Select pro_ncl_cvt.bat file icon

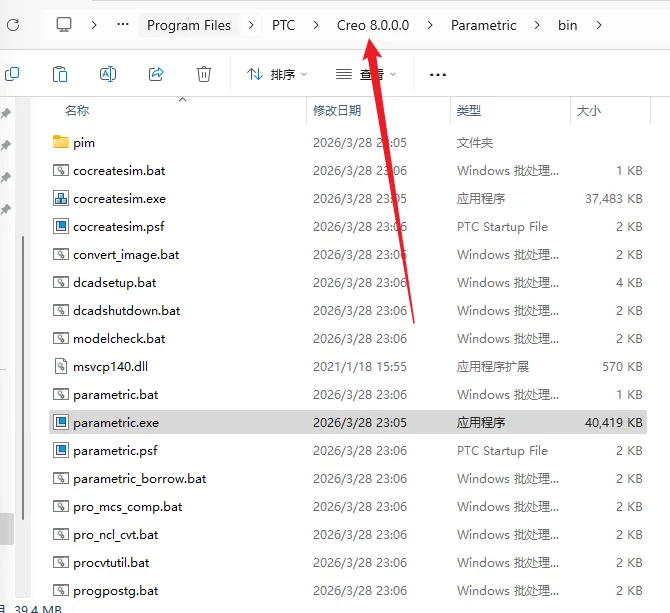click(x=61, y=534)
